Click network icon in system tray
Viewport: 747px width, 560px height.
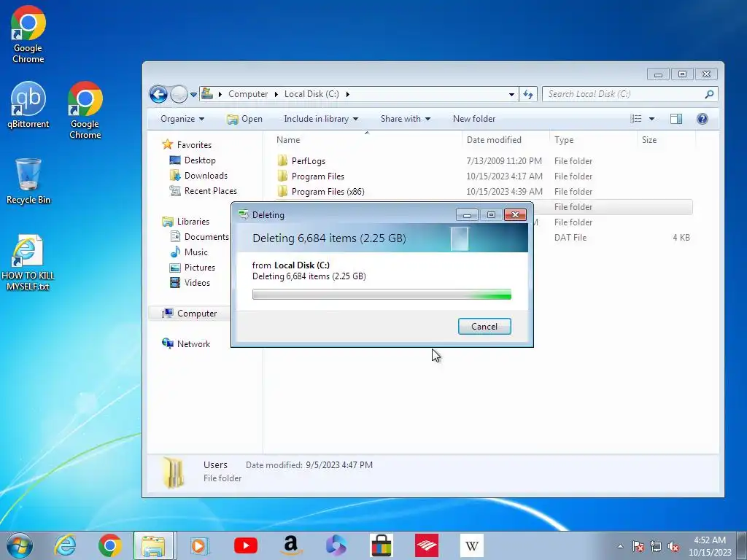tap(656, 547)
